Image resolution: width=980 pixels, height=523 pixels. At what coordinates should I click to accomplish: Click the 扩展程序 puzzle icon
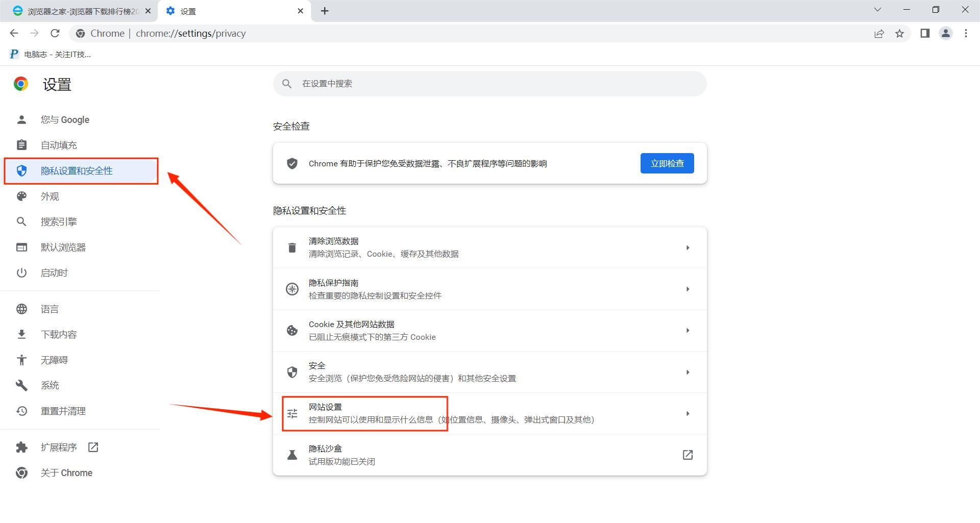pos(21,447)
